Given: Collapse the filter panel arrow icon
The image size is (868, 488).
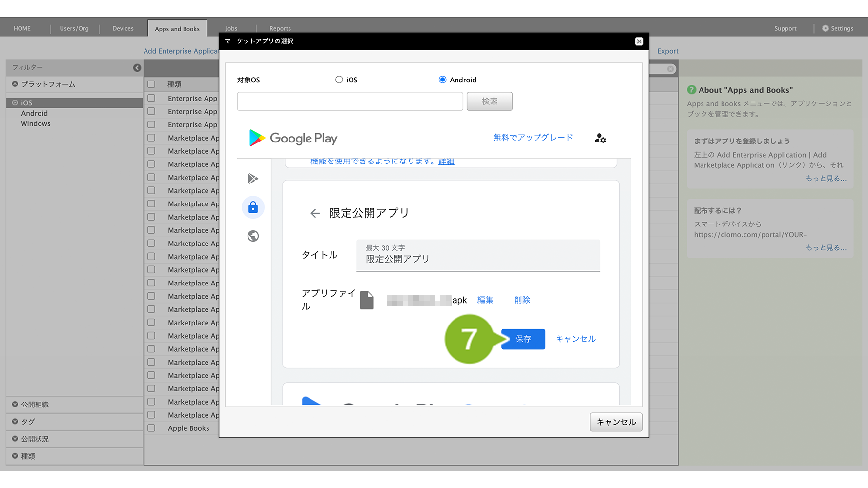Looking at the screenshot, I should (137, 68).
